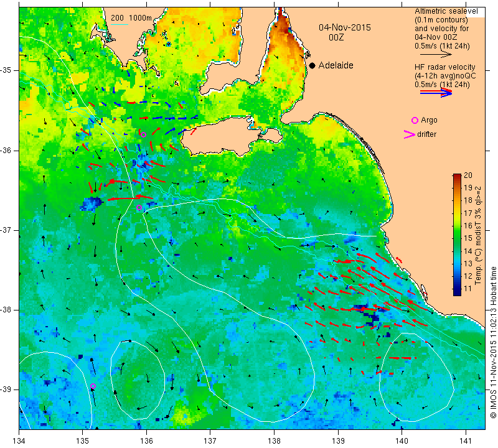Click the '136' longitude axis label
This screenshot has height=448, width=498.
(146, 441)
